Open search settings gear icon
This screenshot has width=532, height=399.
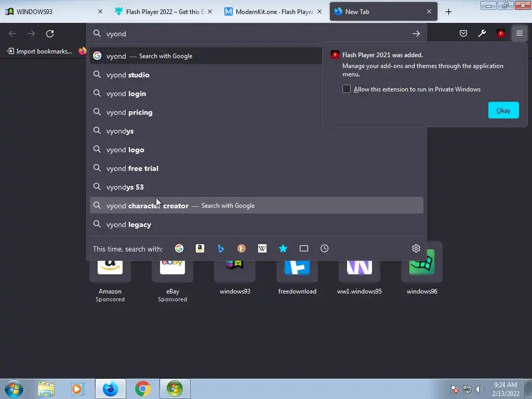click(x=416, y=249)
